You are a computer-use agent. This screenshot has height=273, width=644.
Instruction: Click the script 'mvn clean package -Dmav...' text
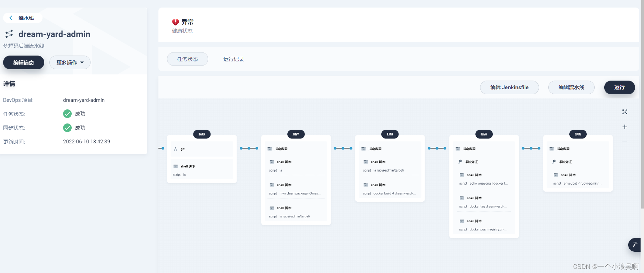click(300, 193)
